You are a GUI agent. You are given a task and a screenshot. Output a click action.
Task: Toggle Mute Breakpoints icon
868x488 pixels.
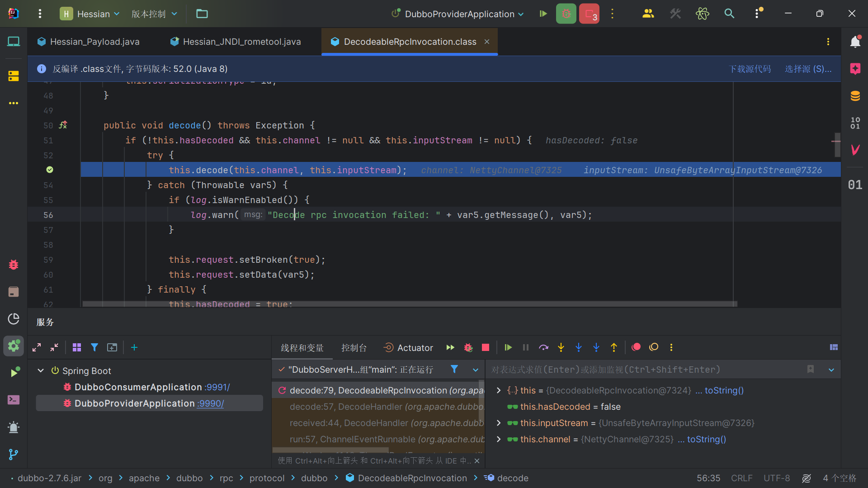click(x=654, y=347)
